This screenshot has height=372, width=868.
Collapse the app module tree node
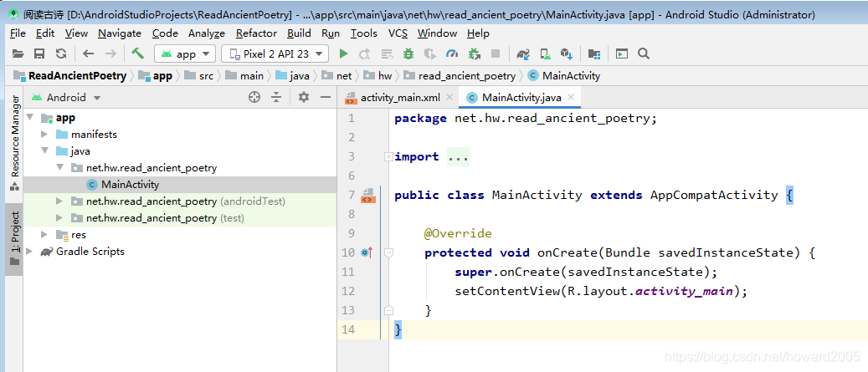[x=30, y=118]
